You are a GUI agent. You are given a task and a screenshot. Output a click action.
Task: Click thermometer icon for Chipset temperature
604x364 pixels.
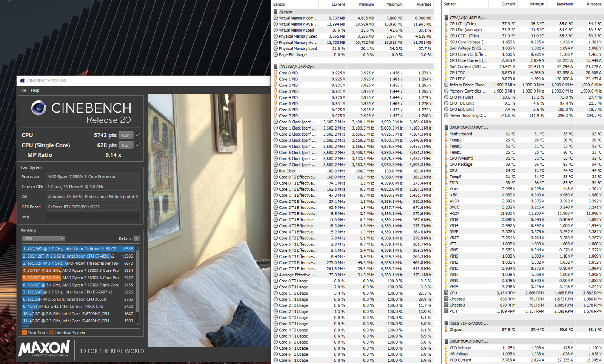click(x=446, y=329)
